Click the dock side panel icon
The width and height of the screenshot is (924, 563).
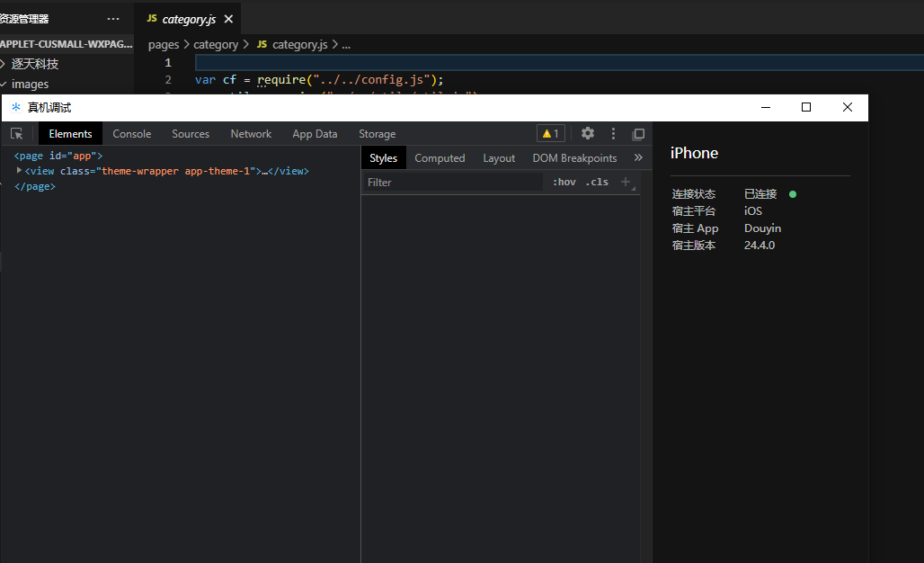coord(638,134)
